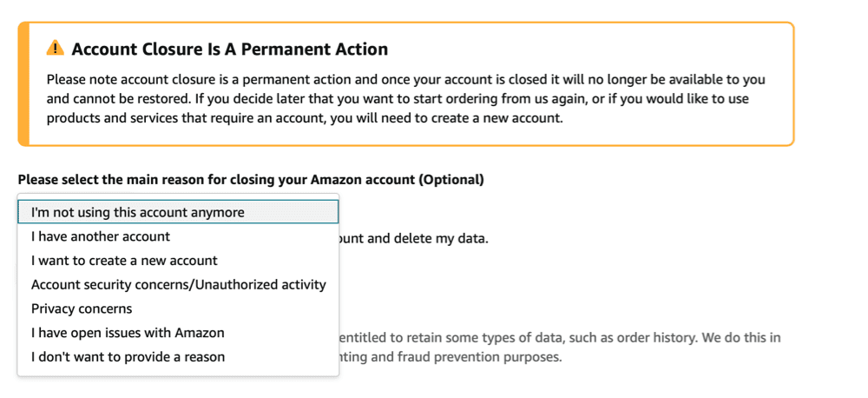
Task: Select 'Account security concerns/Unauthorized activity' option
Action: (x=178, y=284)
